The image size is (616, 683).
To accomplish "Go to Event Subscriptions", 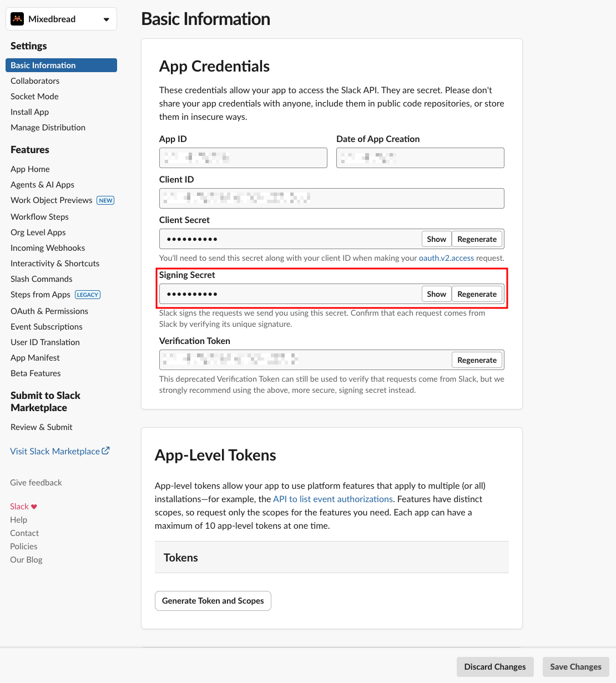I will 46,327.
